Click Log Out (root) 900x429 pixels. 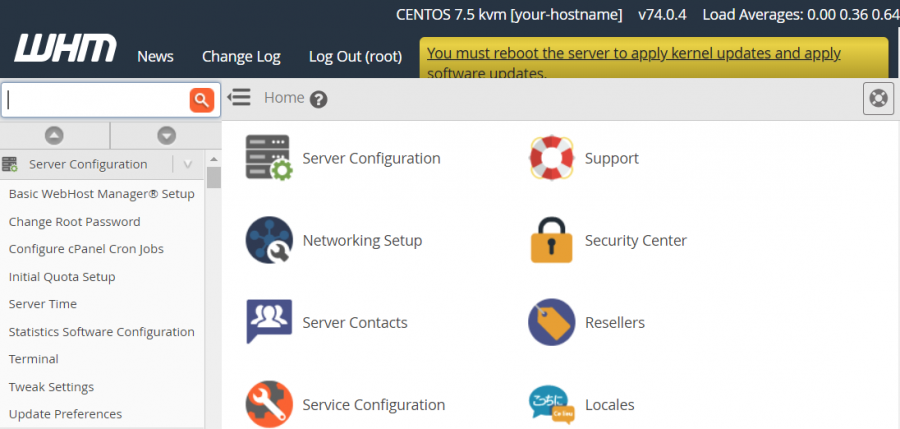(355, 56)
